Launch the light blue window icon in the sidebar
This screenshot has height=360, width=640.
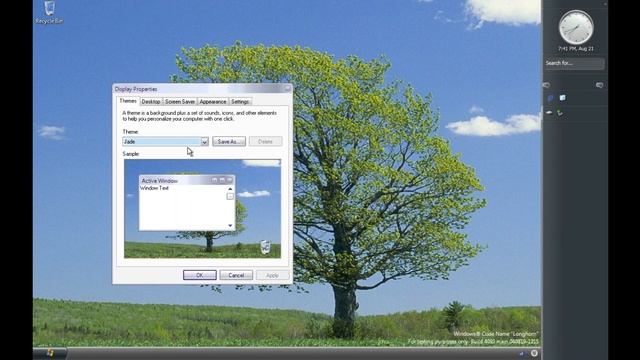(x=562, y=98)
